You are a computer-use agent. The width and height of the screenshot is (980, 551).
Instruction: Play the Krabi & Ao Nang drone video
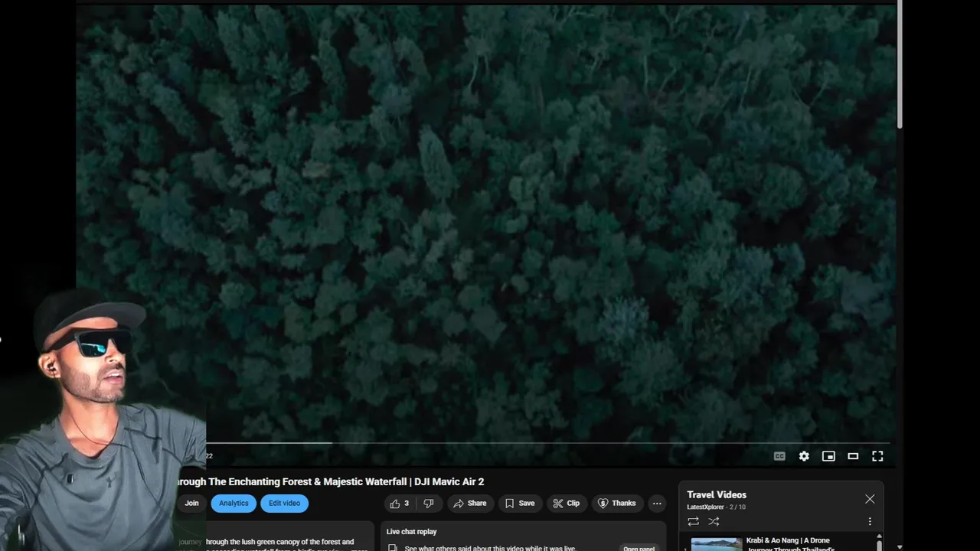coord(716,544)
